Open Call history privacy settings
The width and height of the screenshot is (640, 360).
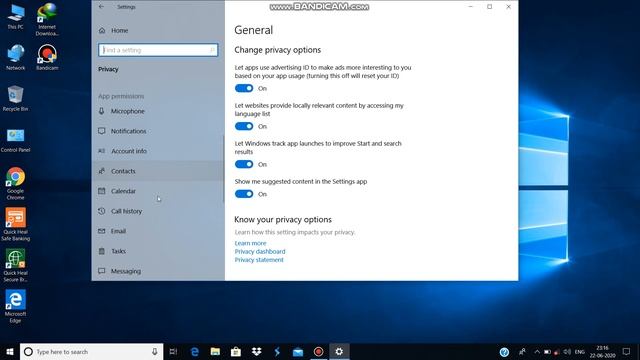click(x=158, y=211)
